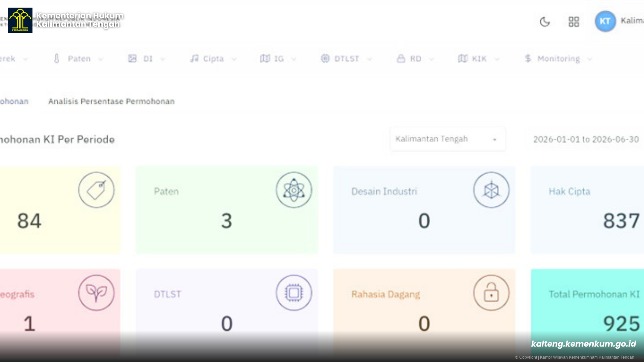Open the Kalimantan Tengah region selector

point(447,139)
